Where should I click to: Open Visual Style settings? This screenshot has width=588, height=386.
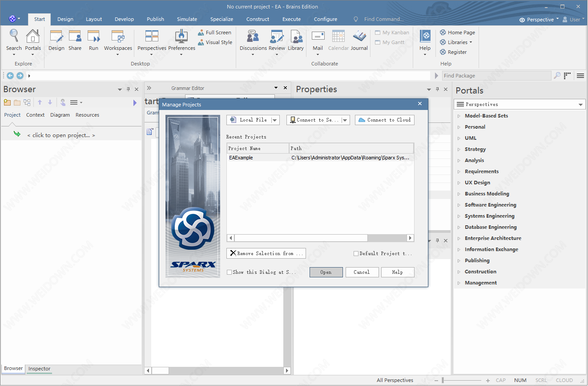pos(215,42)
